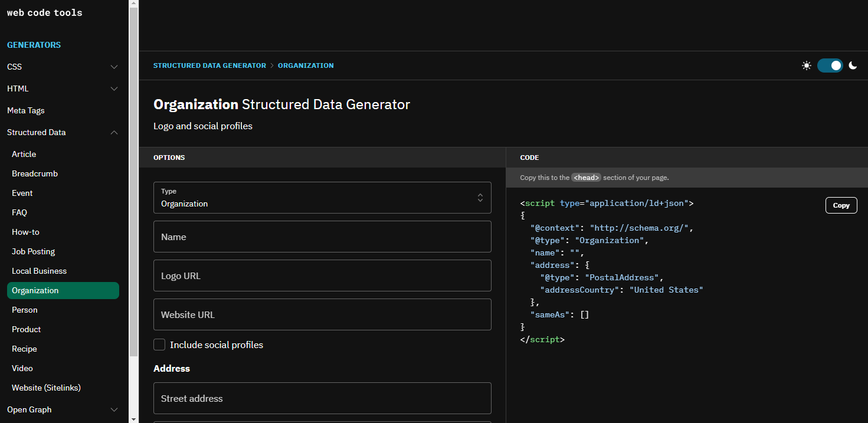868x423 pixels.
Task: Click the sun light-mode icon
Action: 807,66
